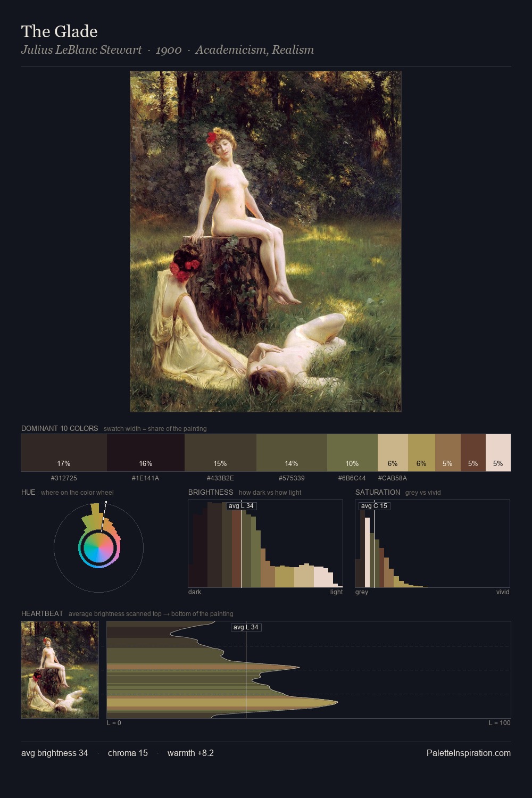
Task: Click the small heartbeat painting thumbnail
Action: (x=60, y=670)
